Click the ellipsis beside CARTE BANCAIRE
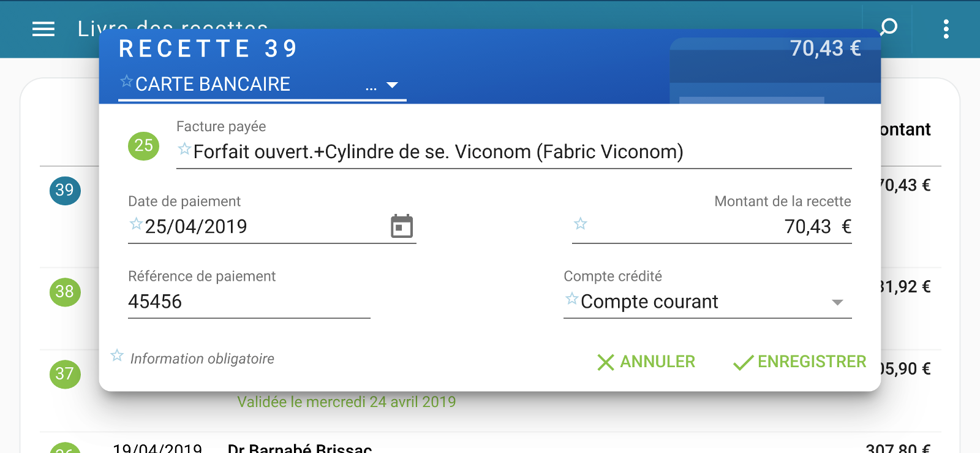980x453 pixels. coord(370,86)
